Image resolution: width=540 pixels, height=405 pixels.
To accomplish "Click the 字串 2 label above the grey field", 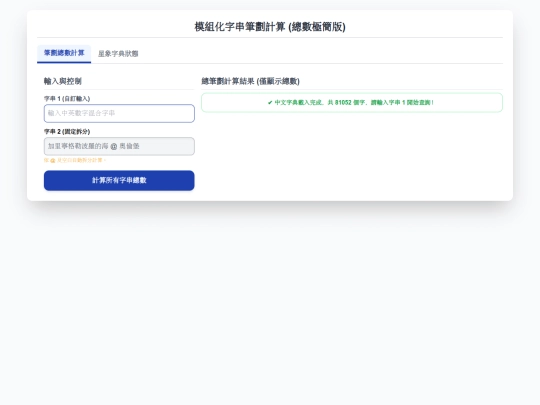I will [x=67, y=132].
